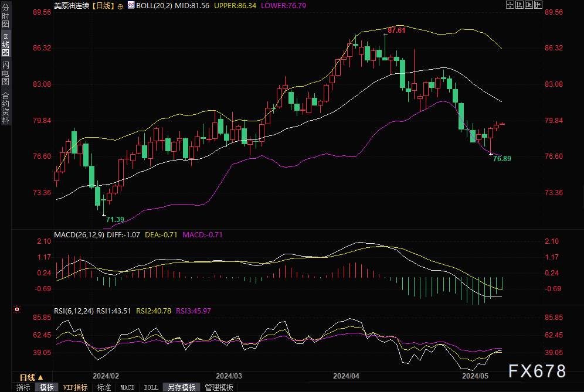
Task: Click the 2024/05 date on time axis
Action: pos(476,376)
